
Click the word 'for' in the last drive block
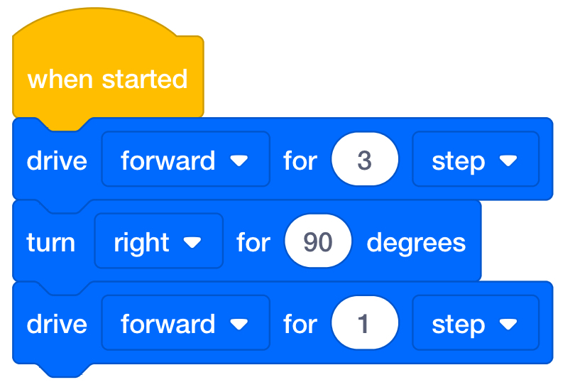click(x=300, y=324)
